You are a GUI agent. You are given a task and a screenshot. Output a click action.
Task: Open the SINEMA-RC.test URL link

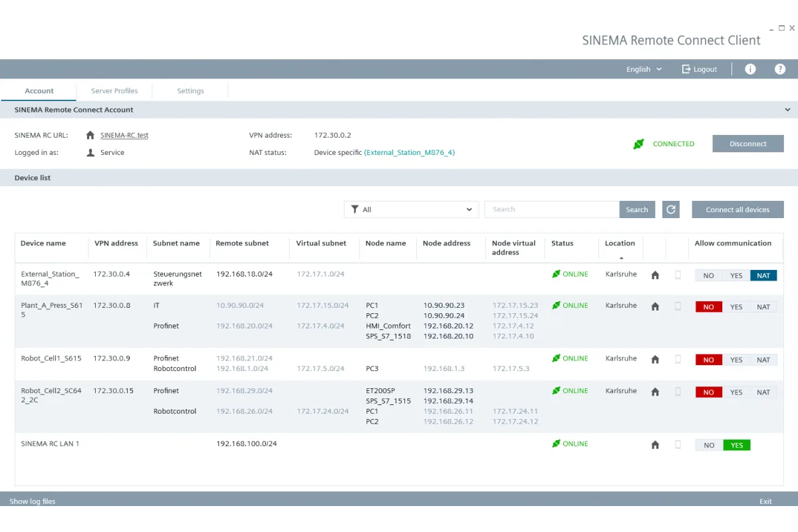pyautogui.click(x=124, y=135)
